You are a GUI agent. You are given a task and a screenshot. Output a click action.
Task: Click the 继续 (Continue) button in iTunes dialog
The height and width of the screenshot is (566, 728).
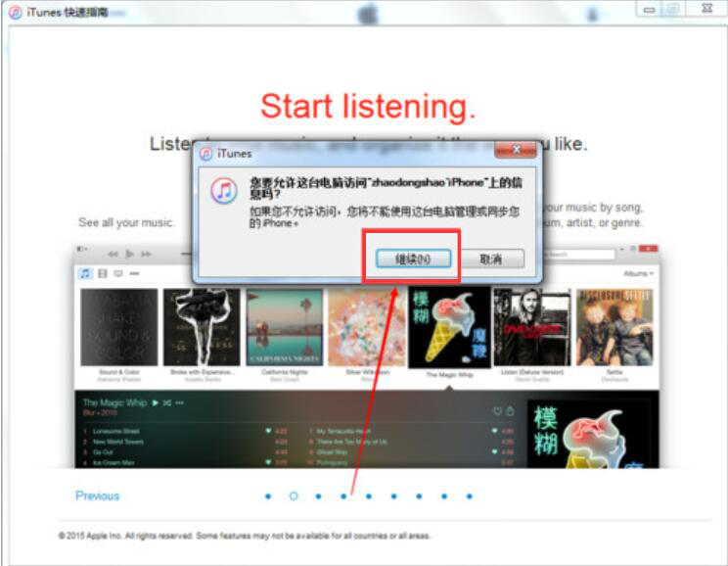[413, 259]
